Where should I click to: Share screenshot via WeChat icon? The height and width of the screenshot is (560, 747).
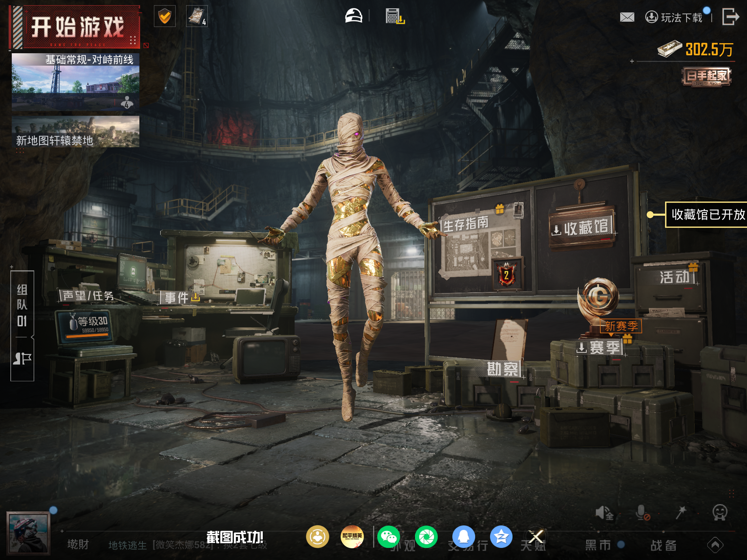click(389, 537)
